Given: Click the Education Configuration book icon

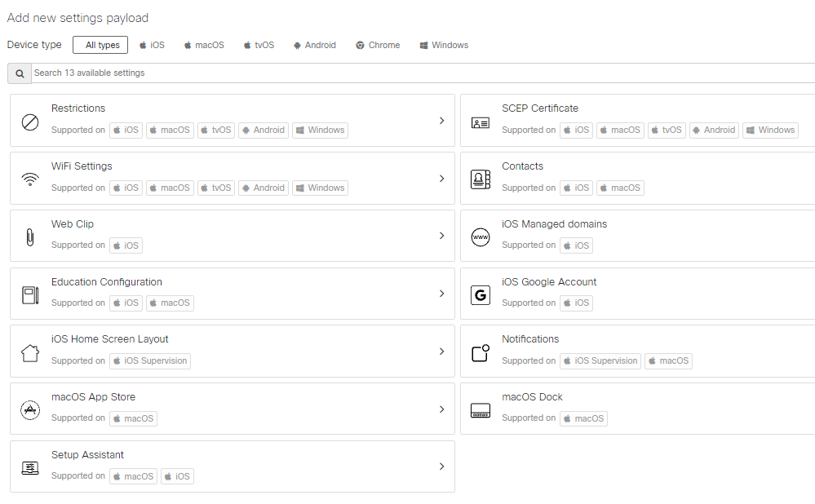Looking at the screenshot, I should 29,294.
